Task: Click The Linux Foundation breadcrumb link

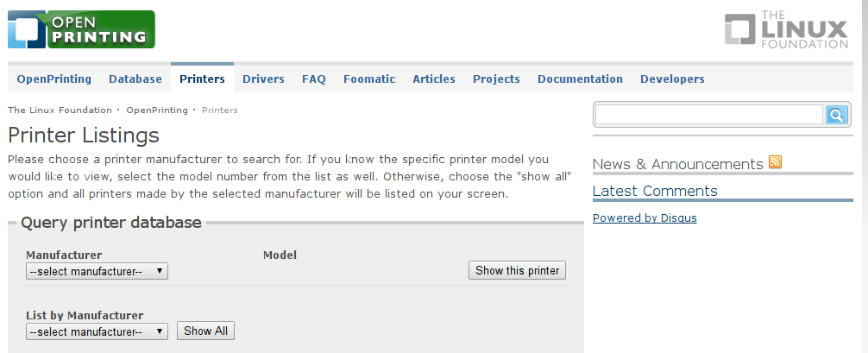Action: tap(60, 110)
